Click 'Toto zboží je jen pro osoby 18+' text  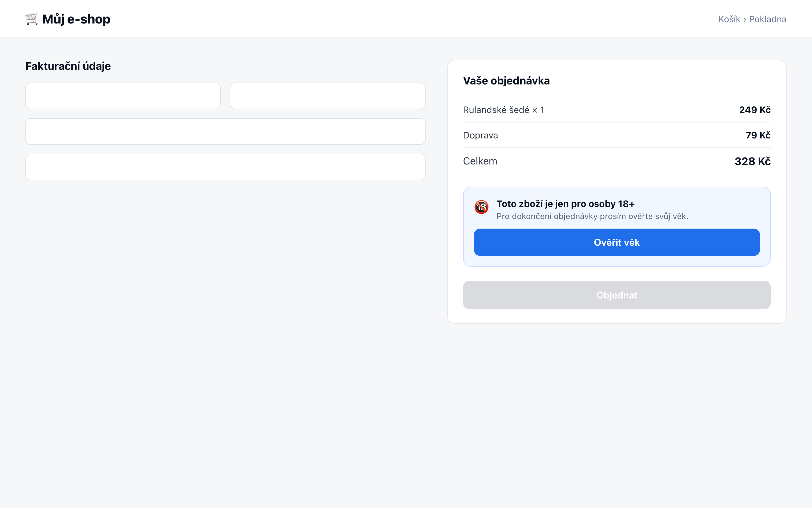click(x=565, y=204)
